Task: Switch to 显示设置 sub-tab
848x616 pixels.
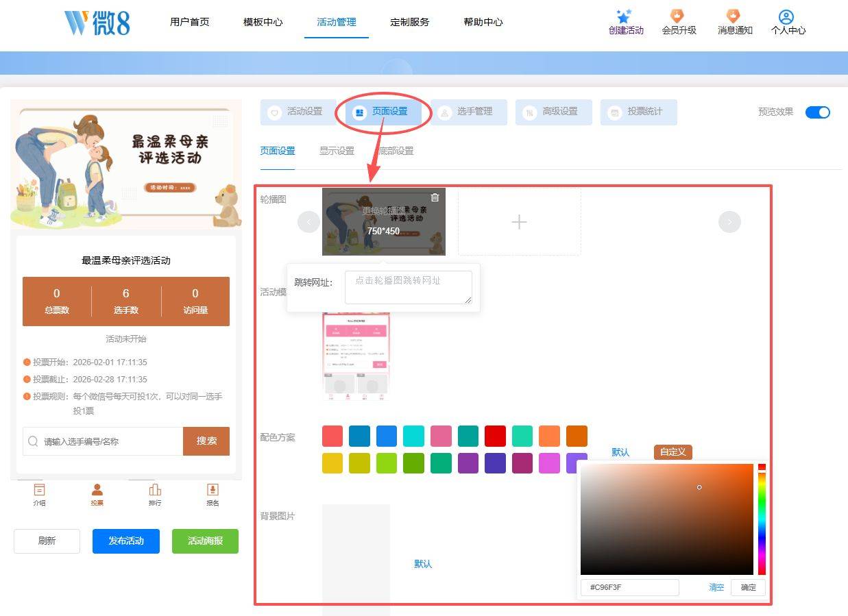Action: (337, 151)
